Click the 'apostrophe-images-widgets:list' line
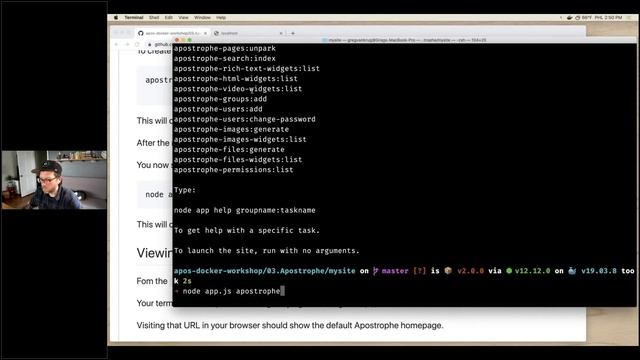 point(240,139)
